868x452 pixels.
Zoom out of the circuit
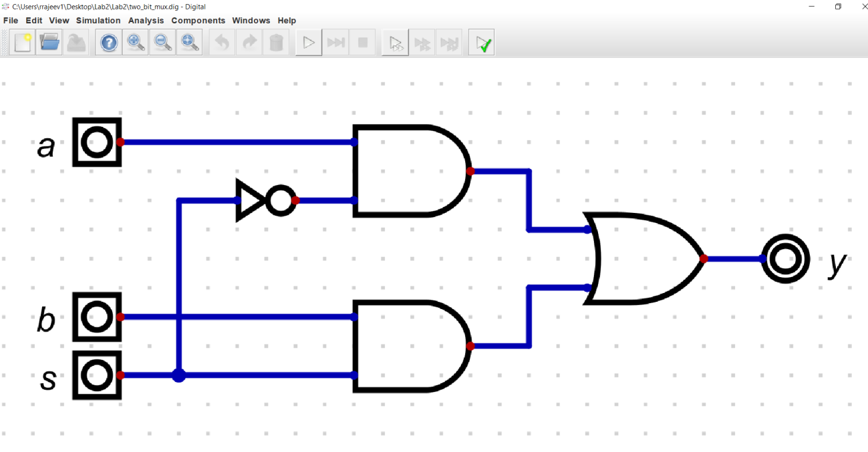coord(162,43)
